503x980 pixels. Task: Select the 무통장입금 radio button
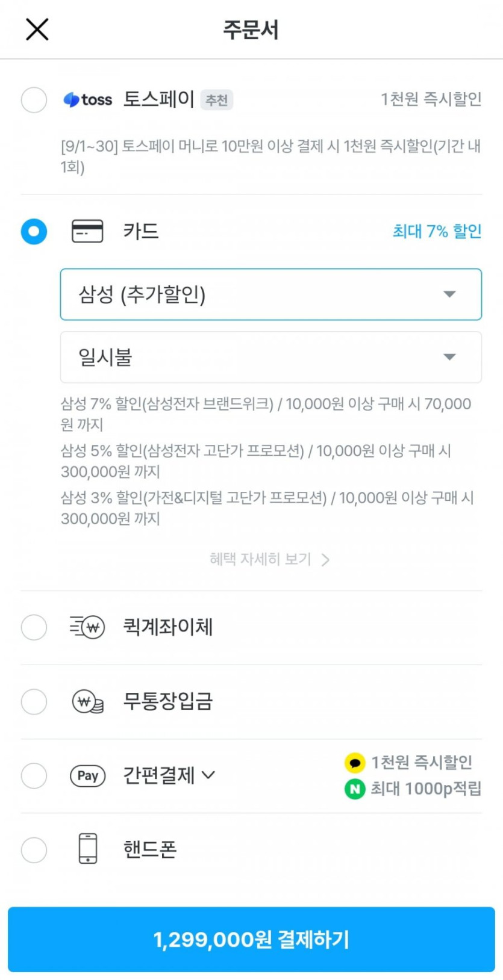pyautogui.click(x=34, y=702)
